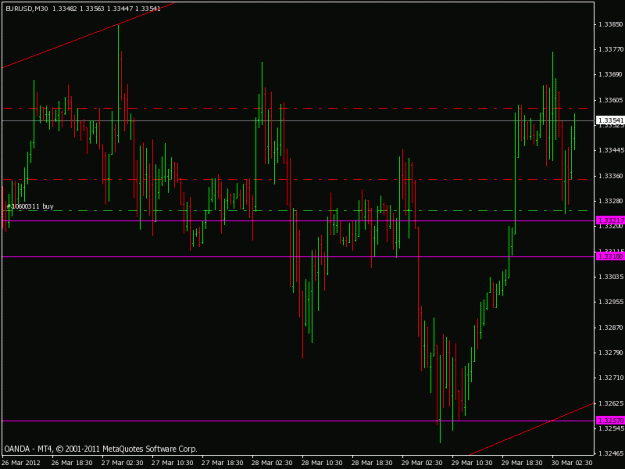Click the order label '#10600311 buy'
The height and width of the screenshot is (469, 625).
pos(30,206)
